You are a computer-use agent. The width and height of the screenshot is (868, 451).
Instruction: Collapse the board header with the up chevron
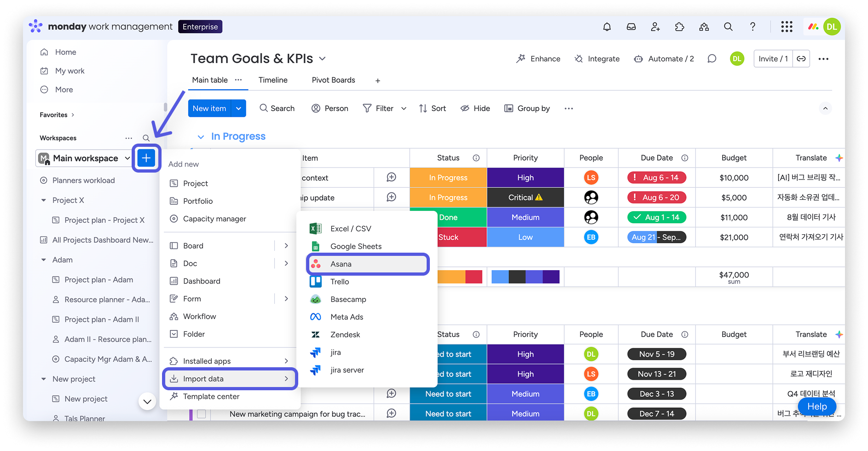[x=825, y=109]
